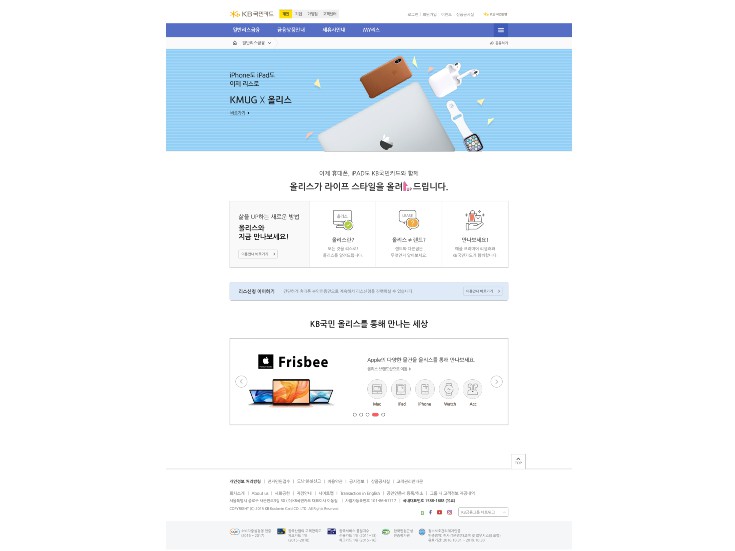Open the KB group family site dropdown in the footer
The height and width of the screenshot is (551, 735).
point(483,513)
